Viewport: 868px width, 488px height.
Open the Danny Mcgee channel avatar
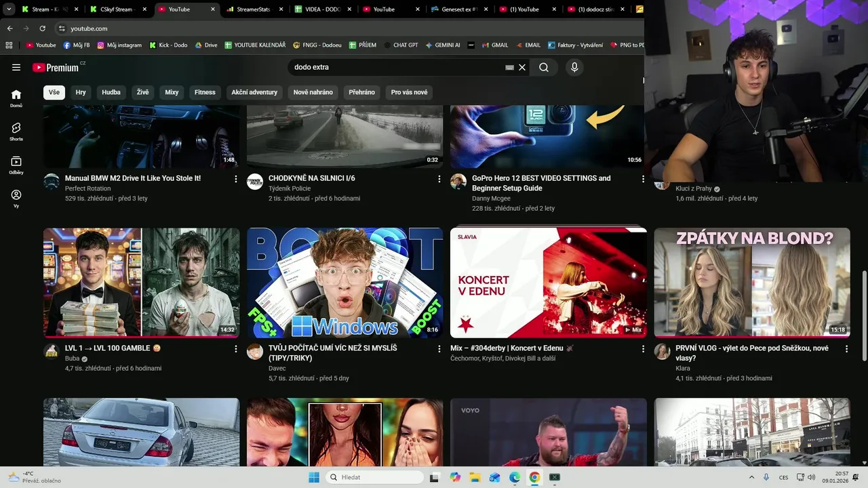(458, 181)
